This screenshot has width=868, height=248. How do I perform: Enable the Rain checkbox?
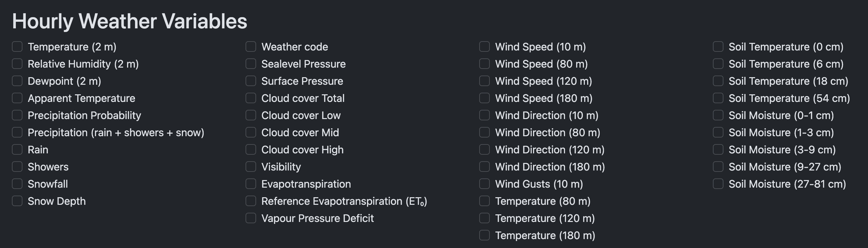click(17, 150)
